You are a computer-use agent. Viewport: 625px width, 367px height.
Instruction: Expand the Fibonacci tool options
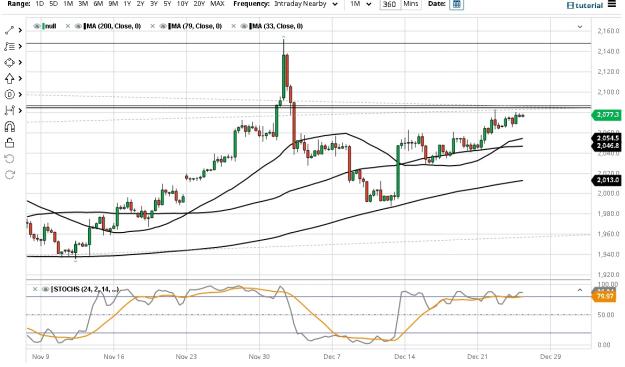(20, 46)
